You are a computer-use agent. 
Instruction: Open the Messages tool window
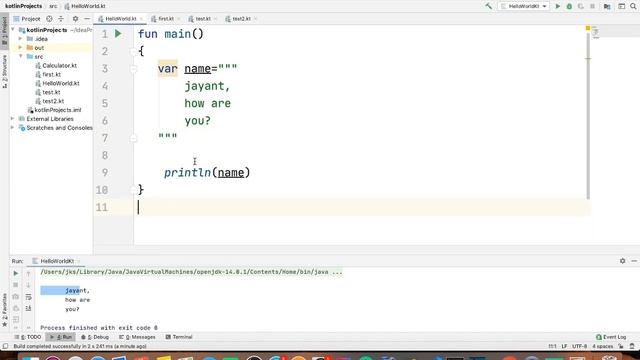[x=137, y=337]
